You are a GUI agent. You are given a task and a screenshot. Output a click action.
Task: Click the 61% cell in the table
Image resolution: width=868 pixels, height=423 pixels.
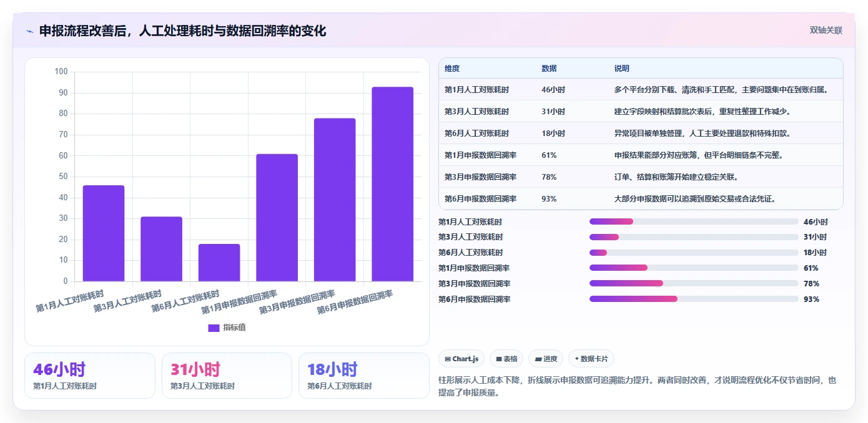pos(549,155)
